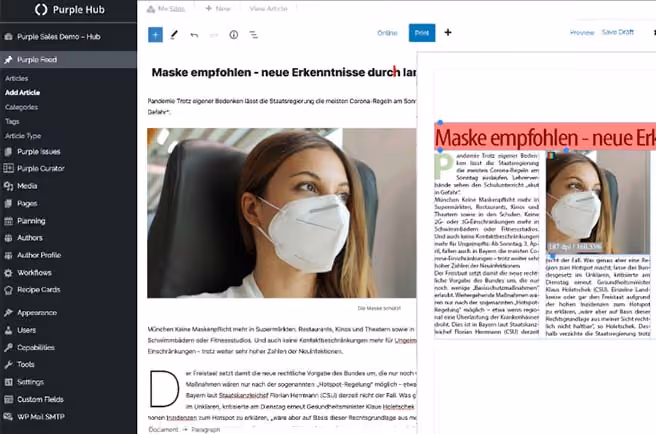Click the Capabilities key icon
Viewport: 656px width, 434px height.
click(8, 347)
